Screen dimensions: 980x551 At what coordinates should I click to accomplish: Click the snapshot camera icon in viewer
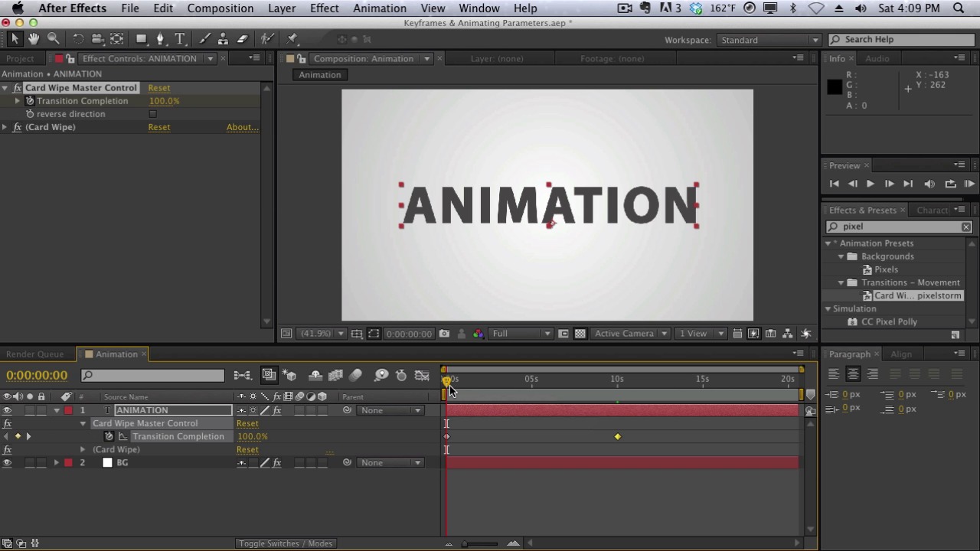(x=444, y=334)
